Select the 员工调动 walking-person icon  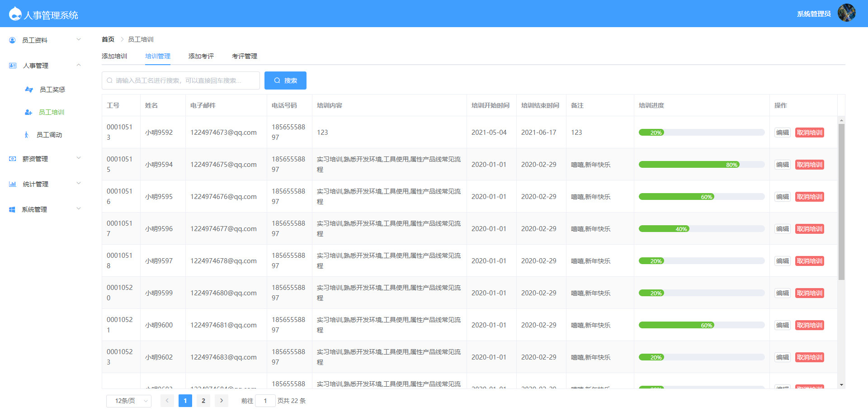pyautogui.click(x=27, y=135)
